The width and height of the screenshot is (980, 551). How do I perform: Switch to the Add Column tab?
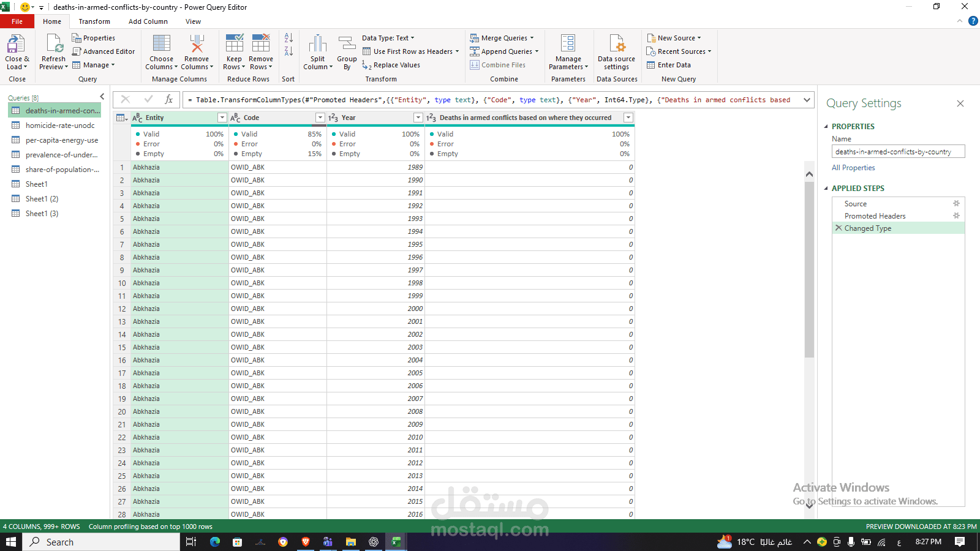point(148,21)
